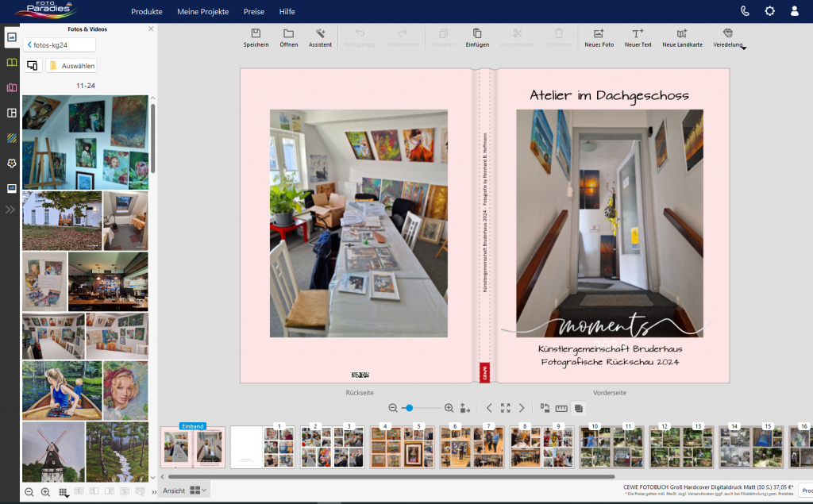Click the editor zoom slider handle

(409, 408)
